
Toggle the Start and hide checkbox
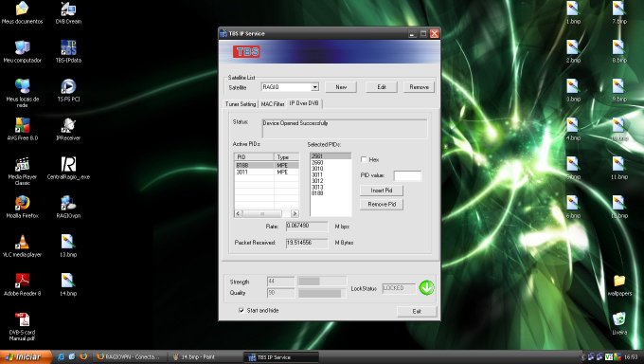[x=241, y=311]
